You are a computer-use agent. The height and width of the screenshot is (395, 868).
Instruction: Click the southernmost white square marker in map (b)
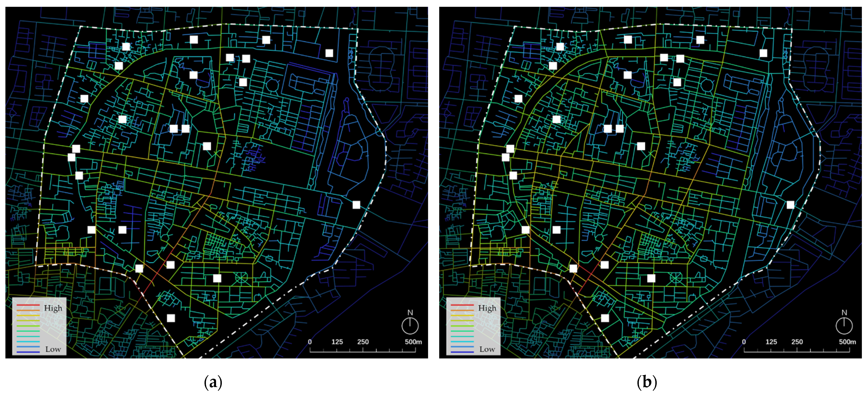[605, 318]
